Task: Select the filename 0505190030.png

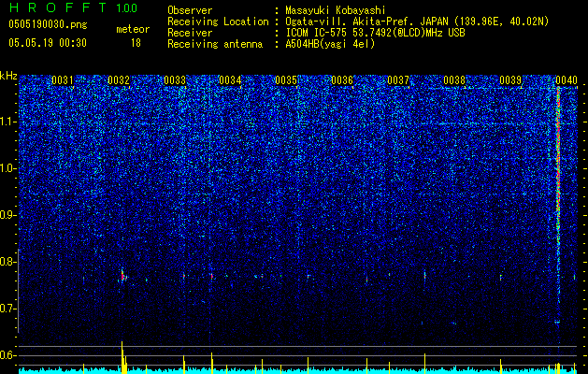Action: (x=48, y=25)
